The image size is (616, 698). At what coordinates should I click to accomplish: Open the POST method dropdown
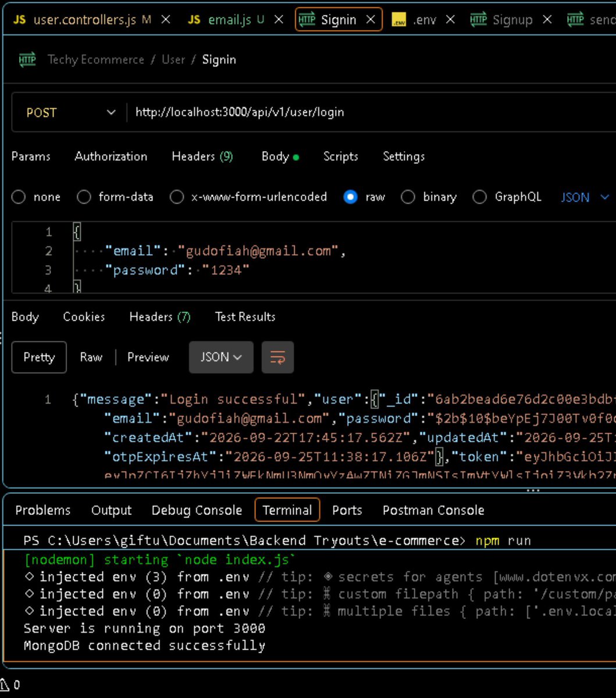point(70,112)
